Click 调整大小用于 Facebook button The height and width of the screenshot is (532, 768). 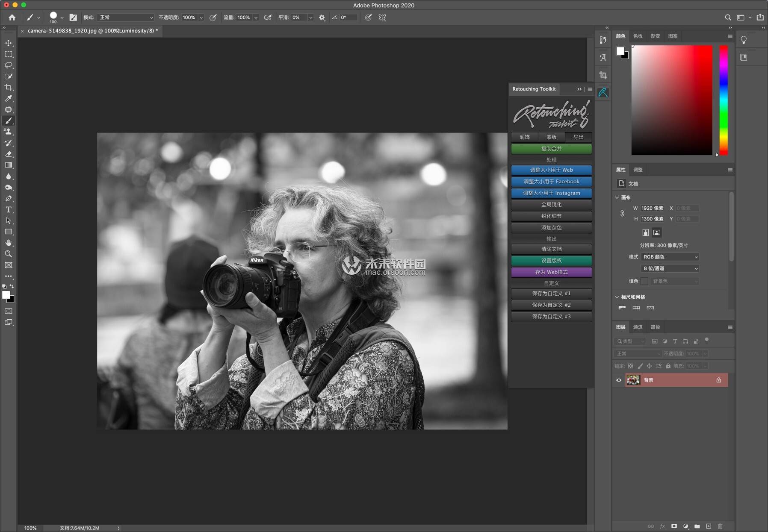tap(551, 182)
